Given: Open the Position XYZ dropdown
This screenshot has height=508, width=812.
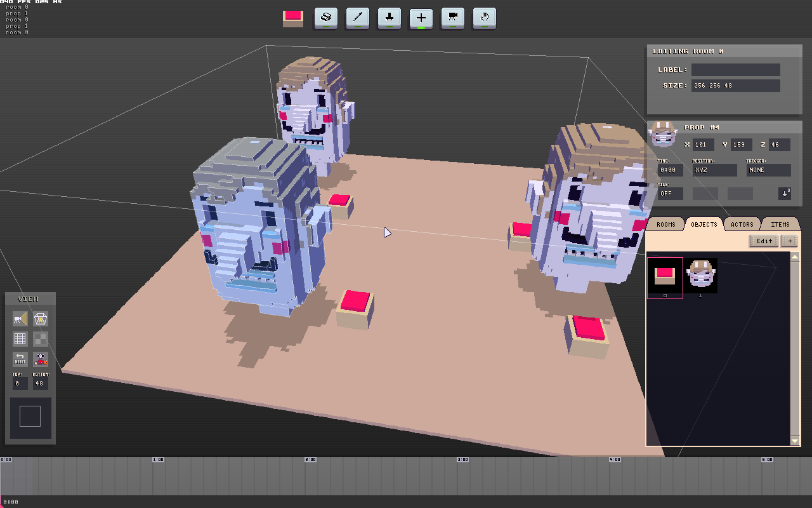Looking at the screenshot, I should pyautogui.click(x=715, y=170).
